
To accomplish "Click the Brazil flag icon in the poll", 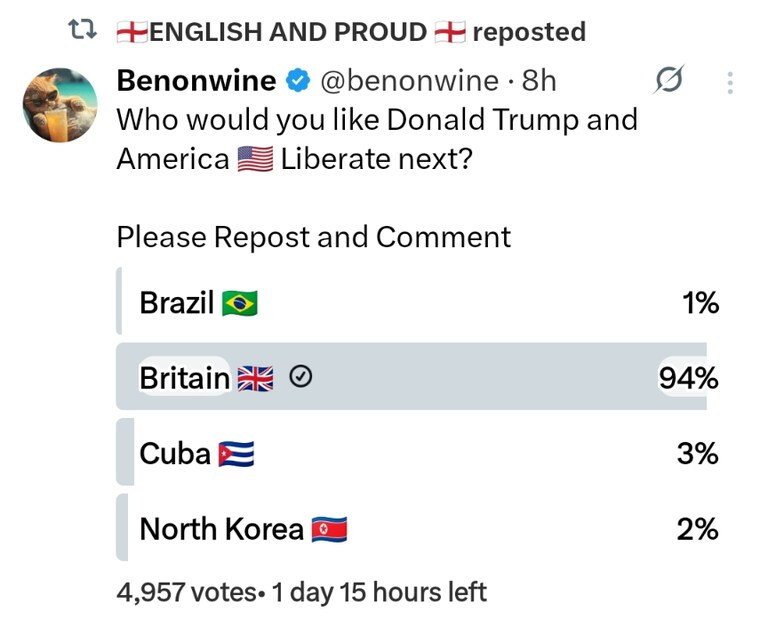I will (x=240, y=303).
